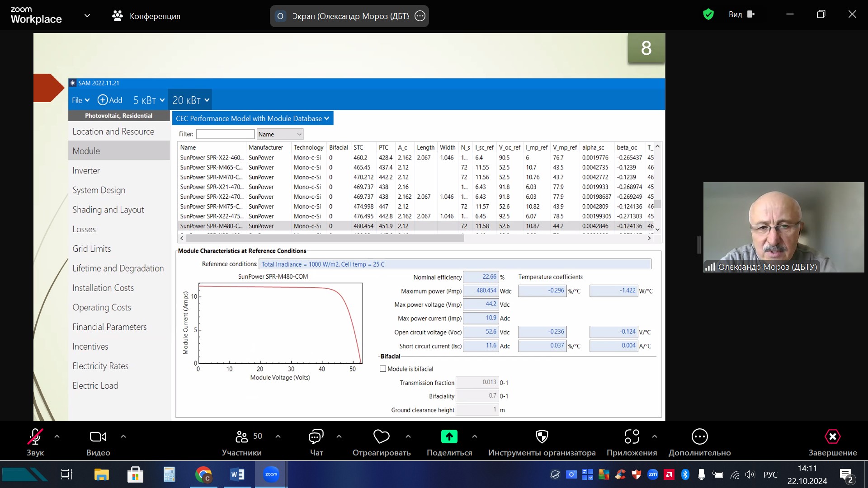Open Дополнительно more options icon
This screenshot has width=868, height=488.
pos(699,436)
